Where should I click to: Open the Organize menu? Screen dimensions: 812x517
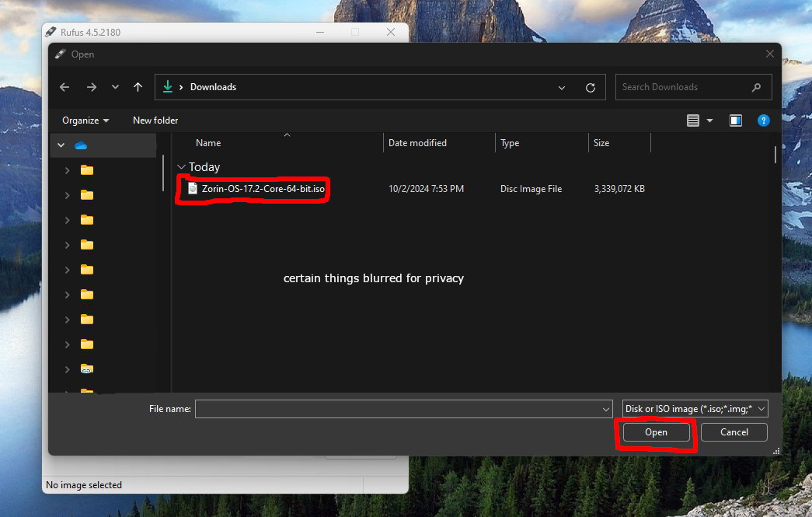(x=85, y=121)
